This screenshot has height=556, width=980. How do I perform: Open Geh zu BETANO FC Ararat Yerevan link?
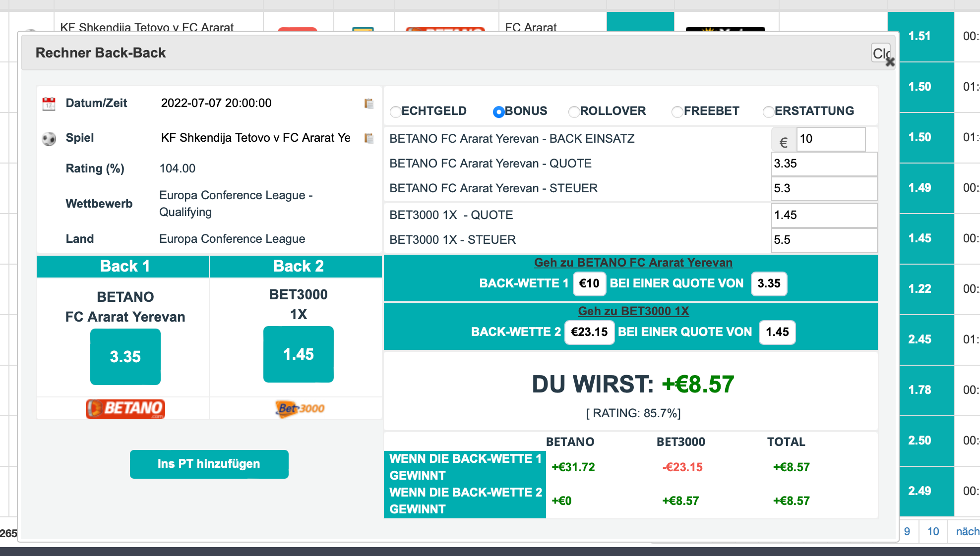tap(633, 263)
